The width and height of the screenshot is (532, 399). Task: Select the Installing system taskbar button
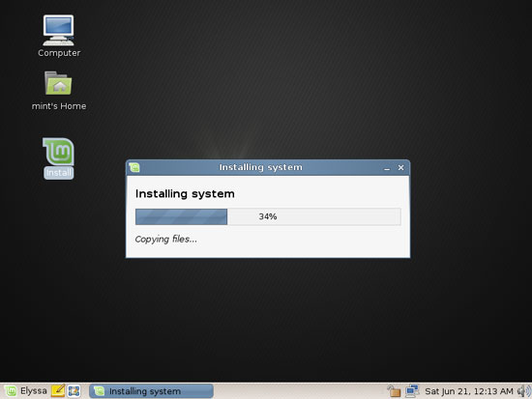pos(151,391)
